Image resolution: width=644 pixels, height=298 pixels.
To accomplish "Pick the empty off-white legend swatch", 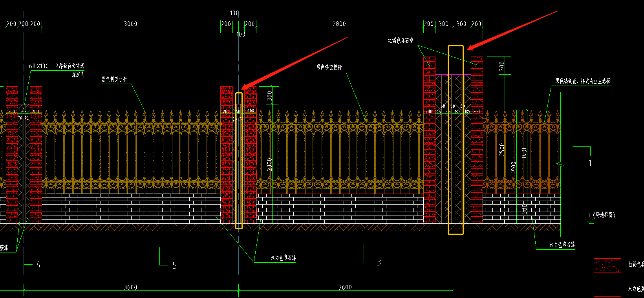I will pos(607,290).
